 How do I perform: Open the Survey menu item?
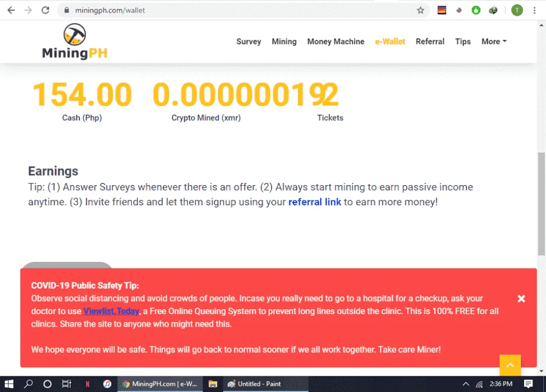pyautogui.click(x=249, y=41)
